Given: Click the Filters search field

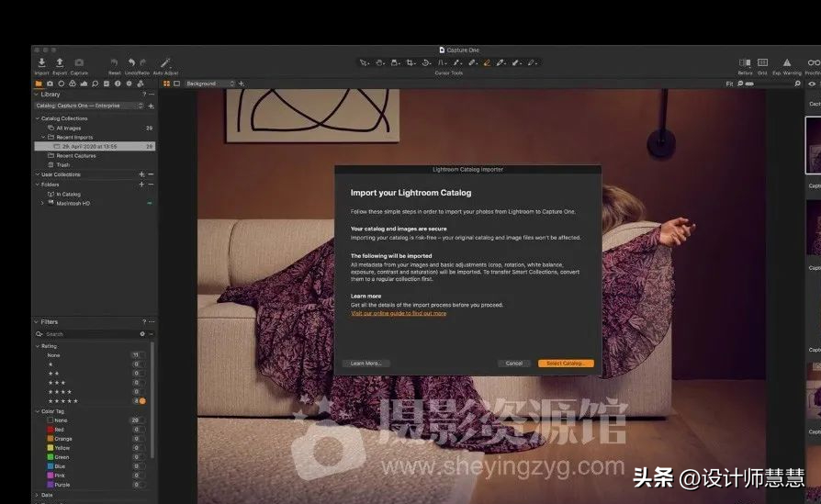Looking at the screenshot, I should click(87, 334).
